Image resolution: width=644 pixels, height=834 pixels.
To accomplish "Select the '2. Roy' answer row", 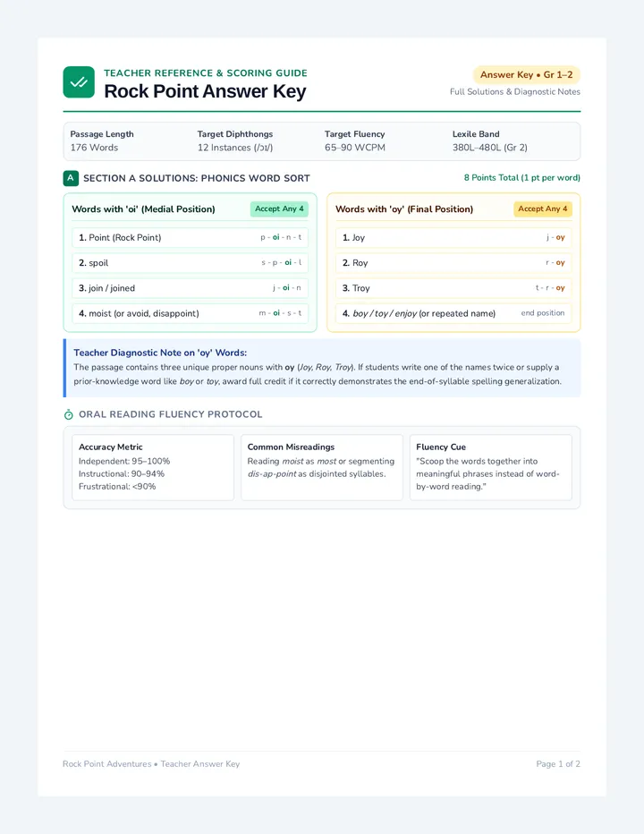I will 453,263.
